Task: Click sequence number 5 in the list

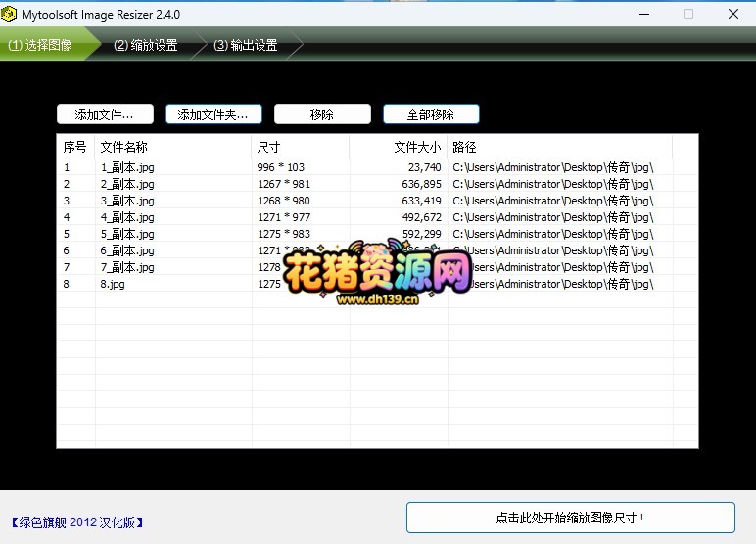Action: 67,234
